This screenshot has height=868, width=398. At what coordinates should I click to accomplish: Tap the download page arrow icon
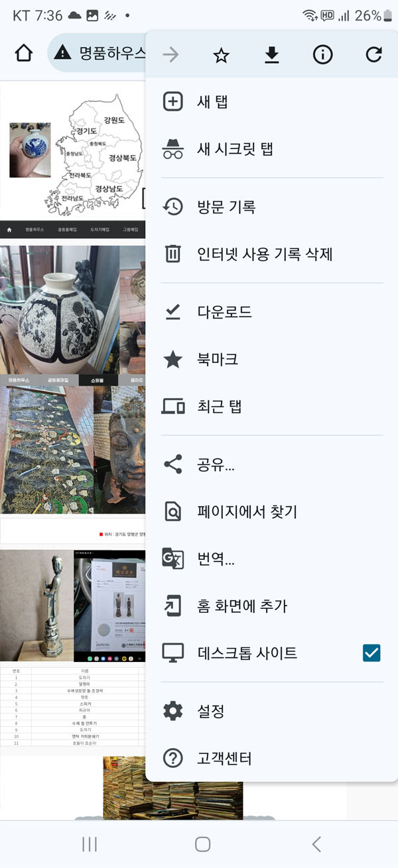click(272, 56)
